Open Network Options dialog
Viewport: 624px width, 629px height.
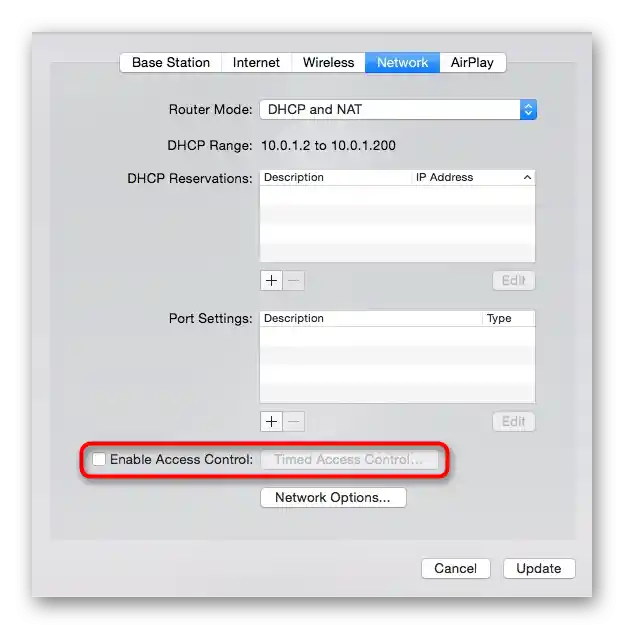(x=333, y=498)
